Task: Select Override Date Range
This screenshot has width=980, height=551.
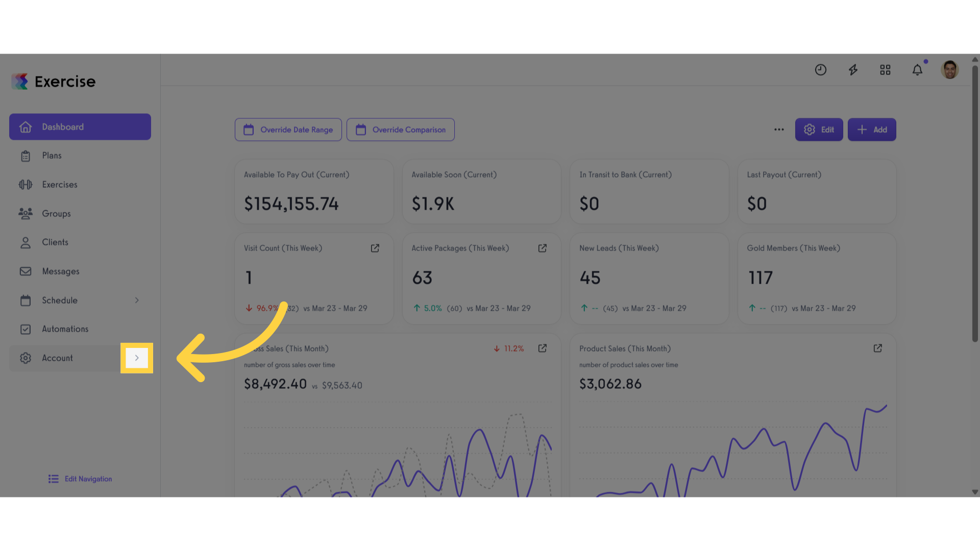Action: pyautogui.click(x=288, y=130)
